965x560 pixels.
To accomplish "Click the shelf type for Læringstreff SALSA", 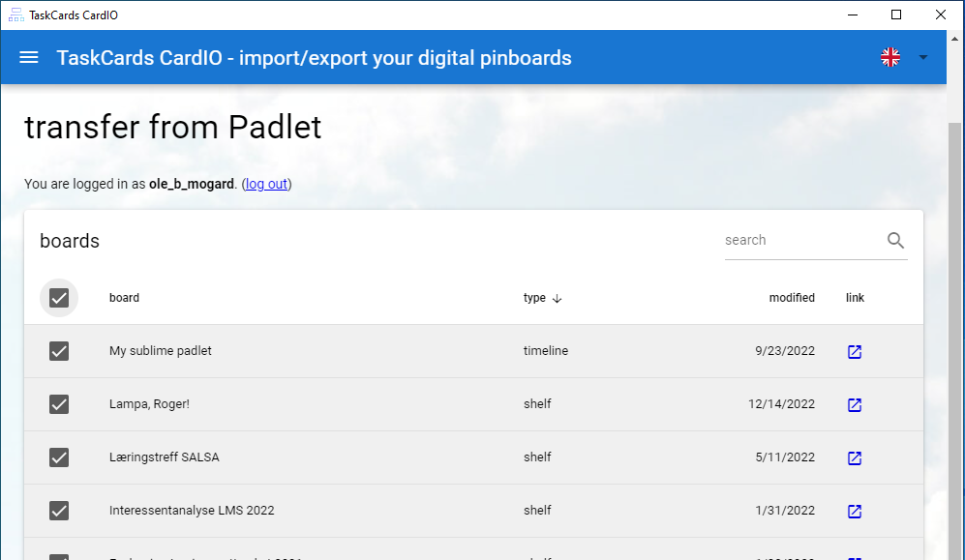I will pyautogui.click(x=537, y=457).
